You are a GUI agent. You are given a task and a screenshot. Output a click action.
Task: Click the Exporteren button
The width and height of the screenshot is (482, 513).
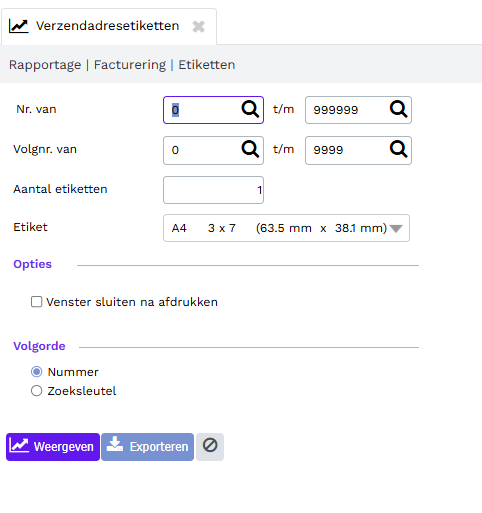147,447
